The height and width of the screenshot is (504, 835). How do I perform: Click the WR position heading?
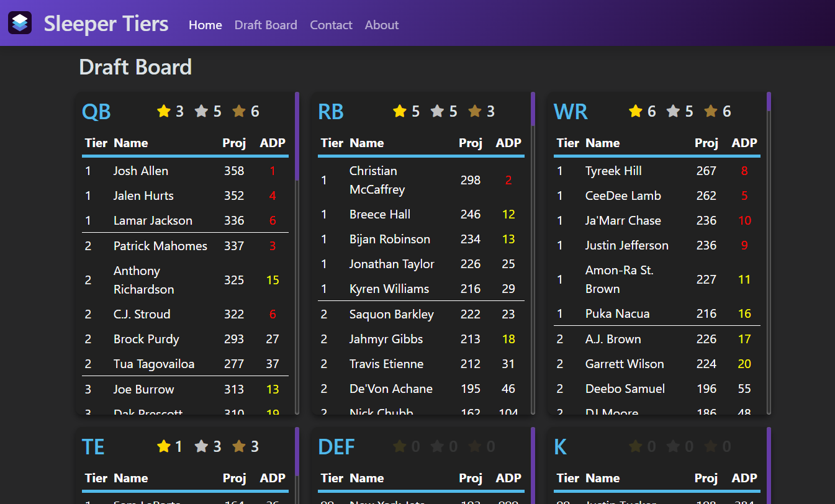(571, 112)
